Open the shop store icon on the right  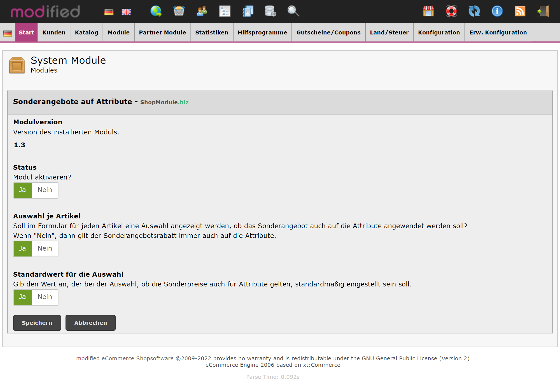pos(428,11)
